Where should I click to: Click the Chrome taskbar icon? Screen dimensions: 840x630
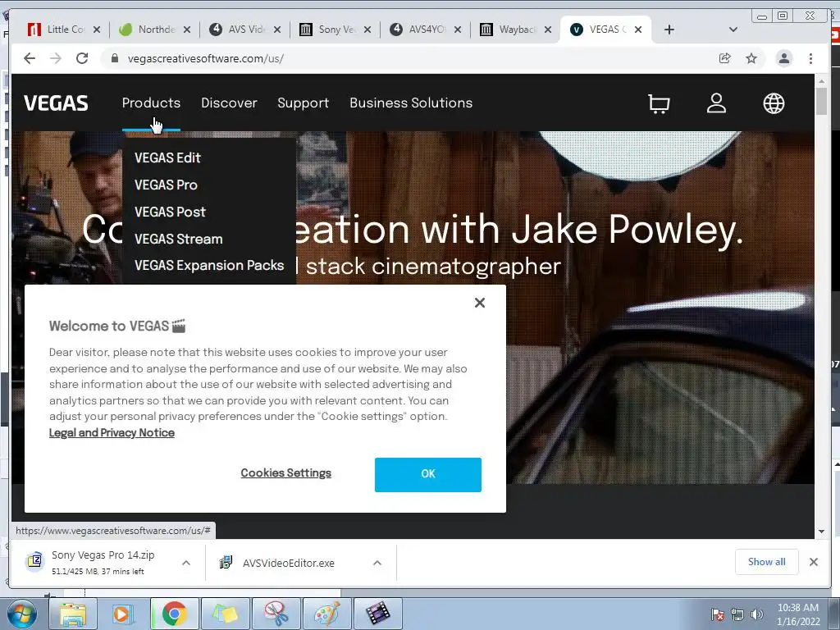tap(175, 614)
